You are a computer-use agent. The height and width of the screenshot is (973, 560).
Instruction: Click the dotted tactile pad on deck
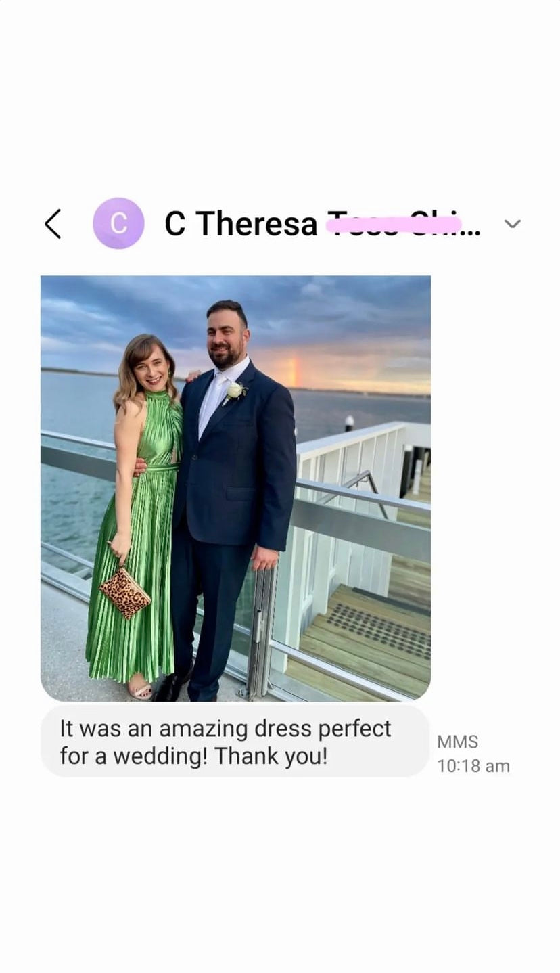click(x=382, y=629)
